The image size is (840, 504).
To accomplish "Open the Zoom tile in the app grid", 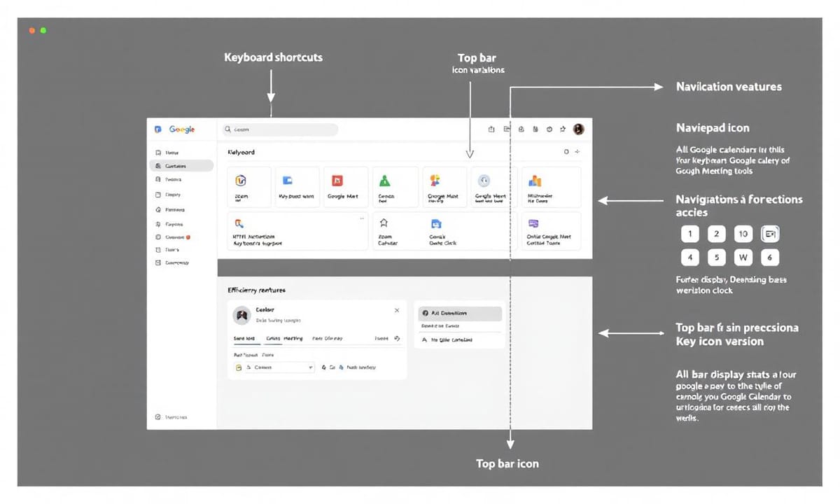I will pos(249,187).
